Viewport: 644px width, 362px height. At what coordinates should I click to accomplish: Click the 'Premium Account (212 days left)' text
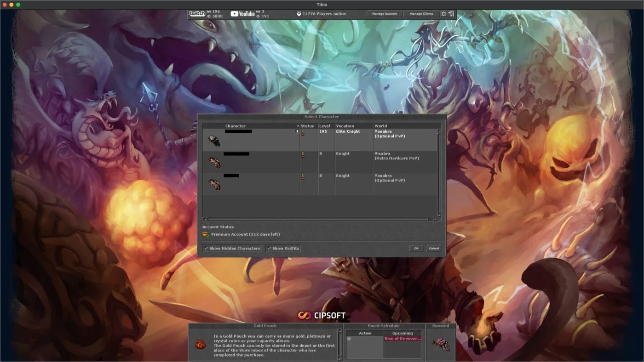(245, 234)
